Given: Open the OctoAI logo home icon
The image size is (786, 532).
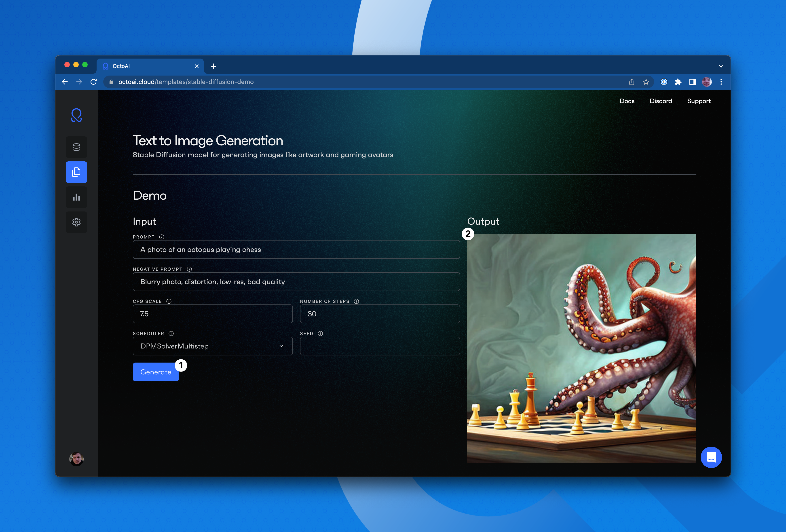Looking at the screenshot, I should [x=76, y=115].
